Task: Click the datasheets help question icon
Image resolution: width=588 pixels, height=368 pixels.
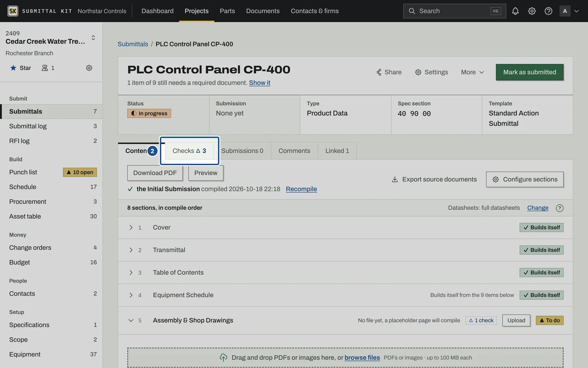Action: tap(559, 208)
